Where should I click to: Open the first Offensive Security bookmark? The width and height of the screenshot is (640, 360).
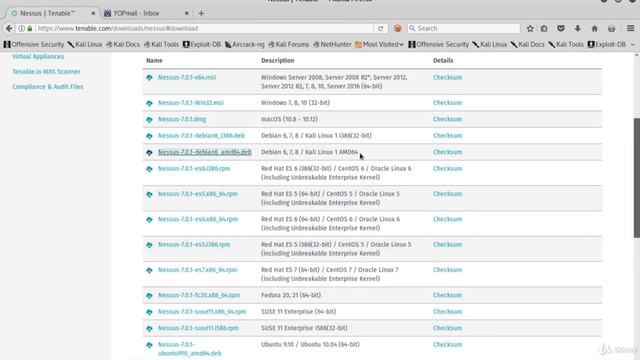(34, 44)
